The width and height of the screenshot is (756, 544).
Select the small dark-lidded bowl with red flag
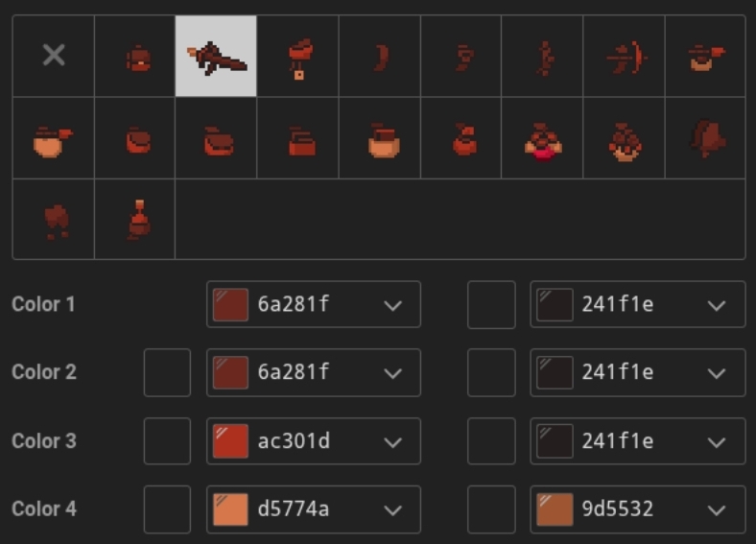(705, 56)
